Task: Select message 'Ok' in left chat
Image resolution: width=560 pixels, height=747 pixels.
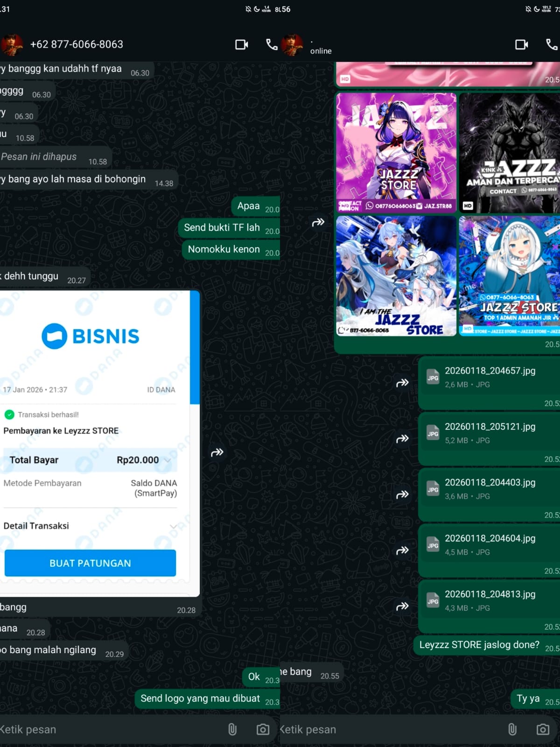Action: click(x=261, y=677)
